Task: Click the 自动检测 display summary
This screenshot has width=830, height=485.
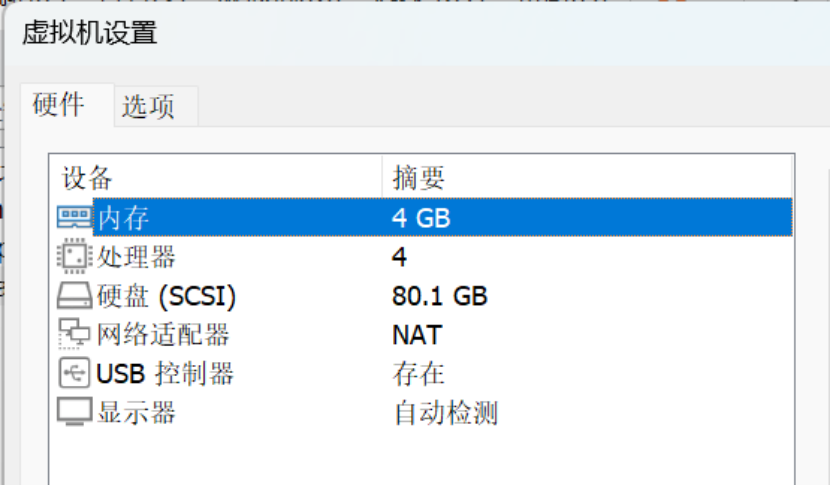Action: click(444, 411)
